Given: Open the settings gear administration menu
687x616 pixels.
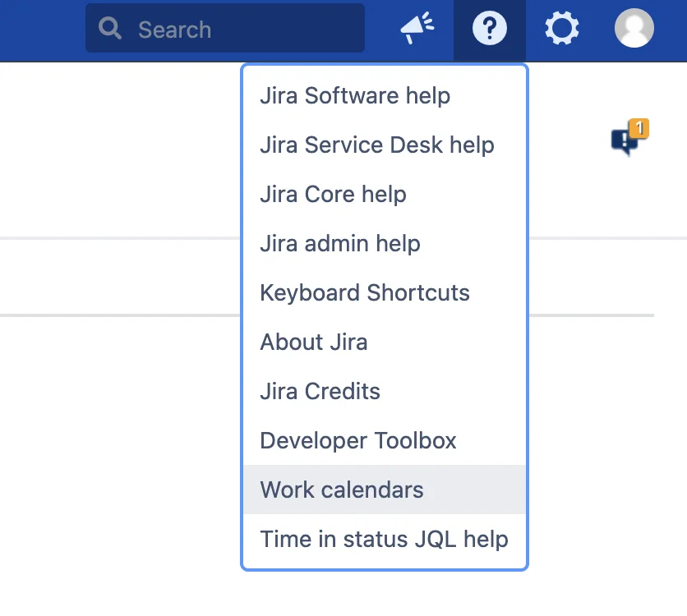Looking at the screenshot, I should [x=562, y=29].
